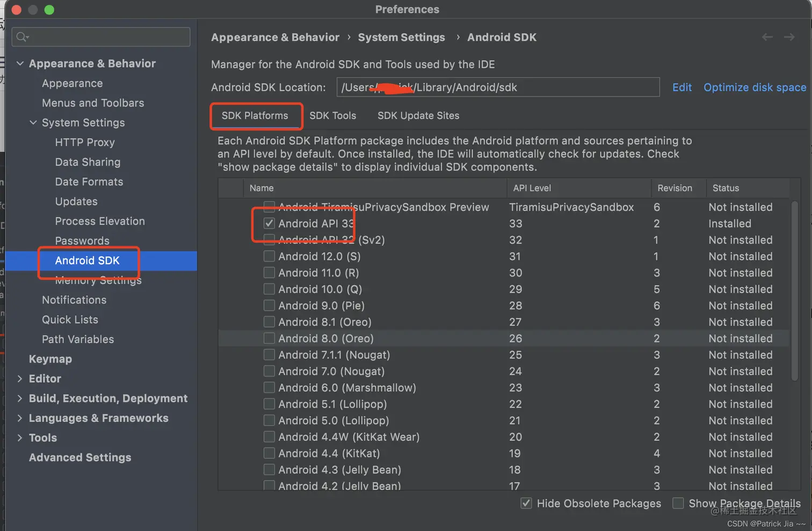The image size is (812, 531).
Task: Enable Show Package Details checkbox
Action: pyautogui.click(x=678, y=503)
